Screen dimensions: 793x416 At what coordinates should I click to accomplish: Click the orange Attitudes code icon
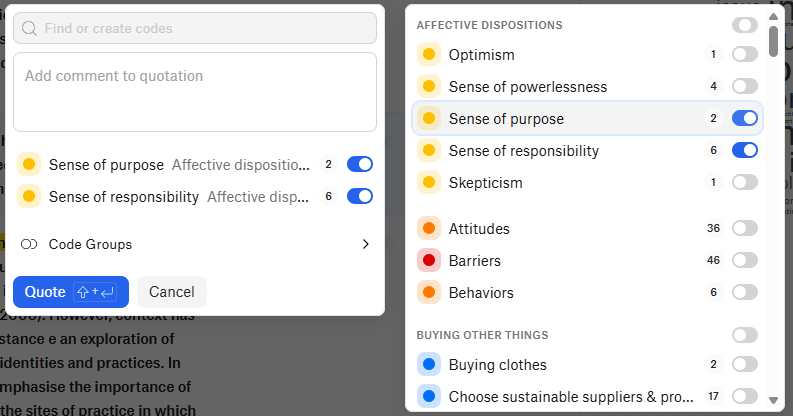[429, 229]
